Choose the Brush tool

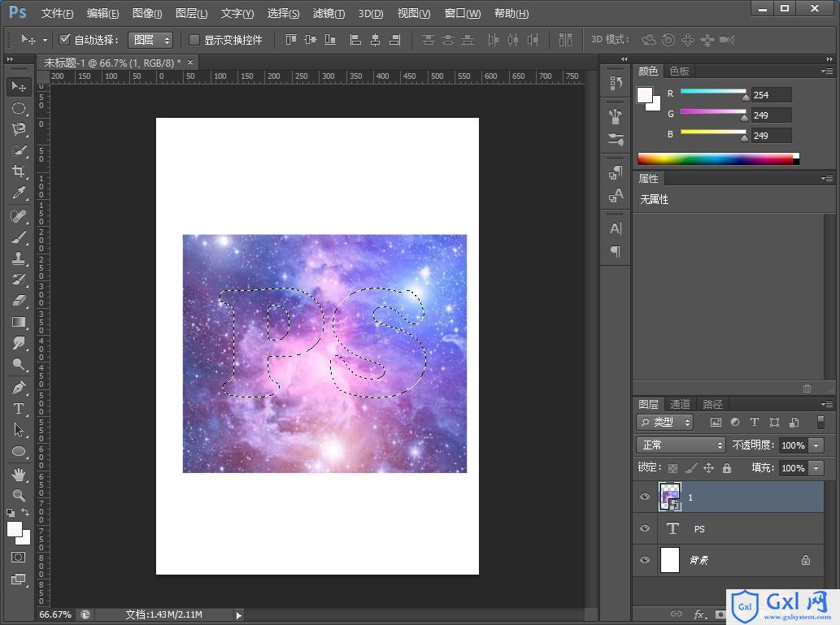pyautogui.click(x=18, y=237)
